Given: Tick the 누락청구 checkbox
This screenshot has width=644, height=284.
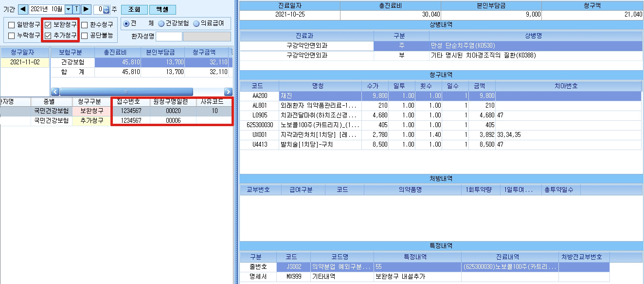Looking at the screenshot, I should pyautogui.click(x=12, y=36).
